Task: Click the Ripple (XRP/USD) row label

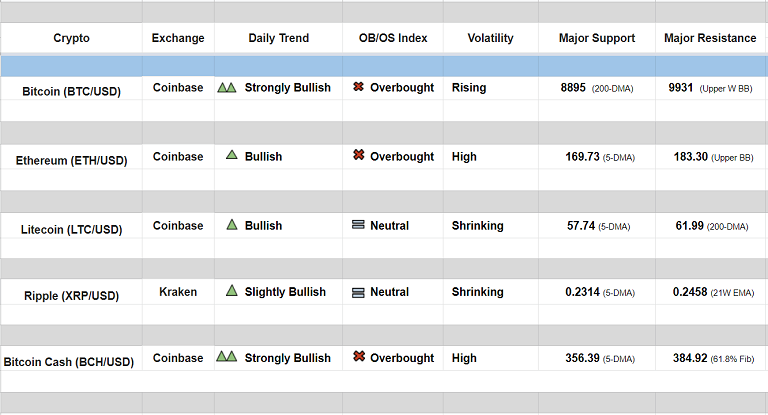Action: tap(71, 296)
